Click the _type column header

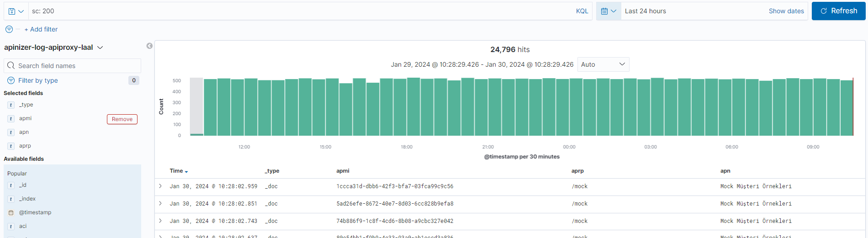272,171
